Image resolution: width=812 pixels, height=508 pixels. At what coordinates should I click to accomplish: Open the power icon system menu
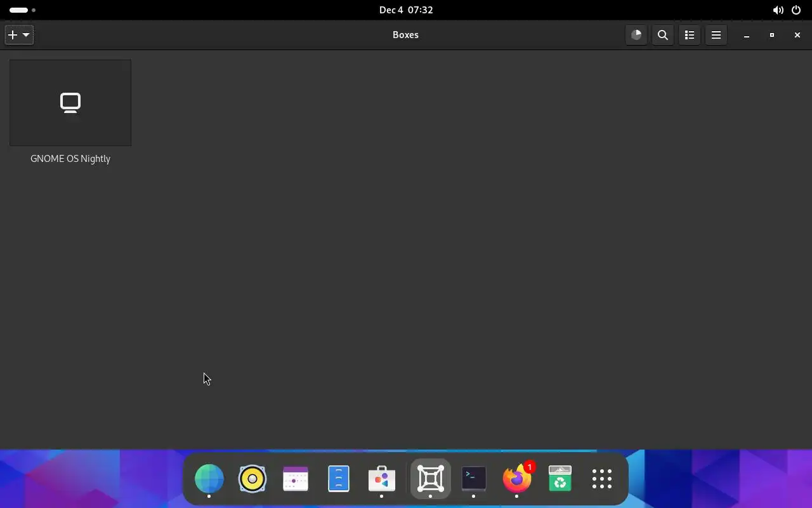pos(796,10)
